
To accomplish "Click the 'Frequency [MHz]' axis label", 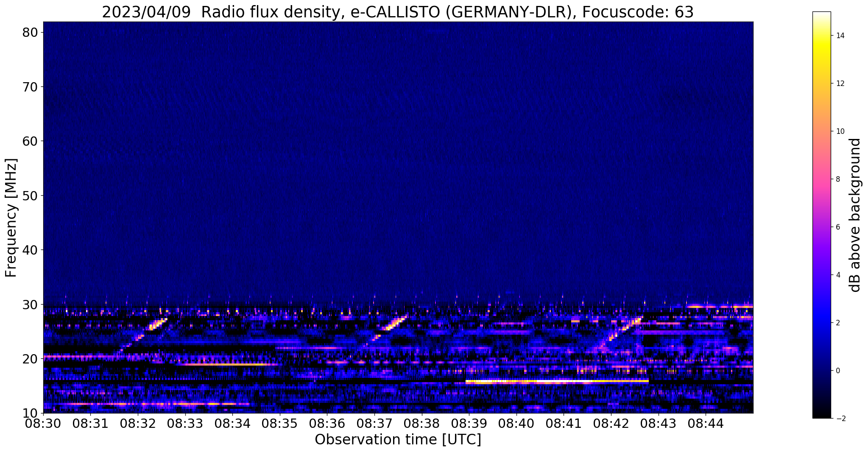I will (11, 218).
